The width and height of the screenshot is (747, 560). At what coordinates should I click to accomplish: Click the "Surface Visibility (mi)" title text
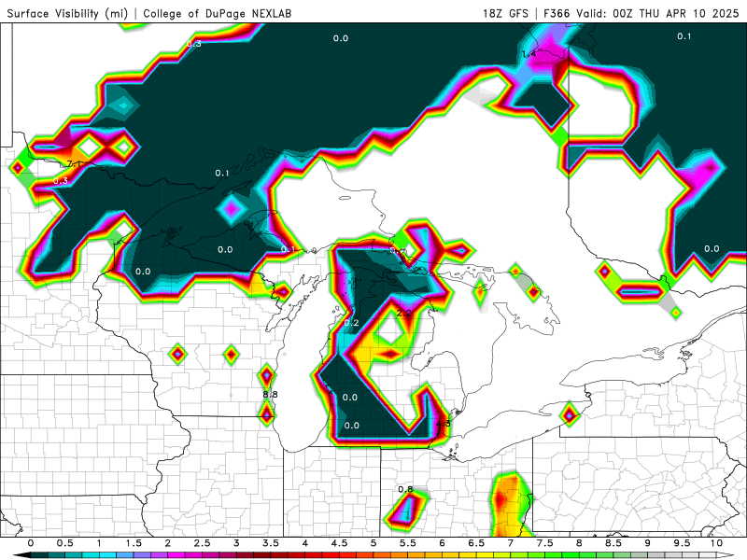(67, 13)
